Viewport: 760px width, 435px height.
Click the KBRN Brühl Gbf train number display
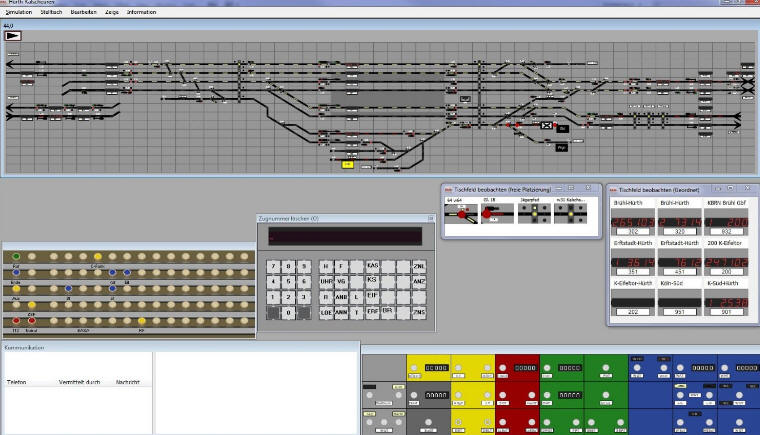pos(729,220)
